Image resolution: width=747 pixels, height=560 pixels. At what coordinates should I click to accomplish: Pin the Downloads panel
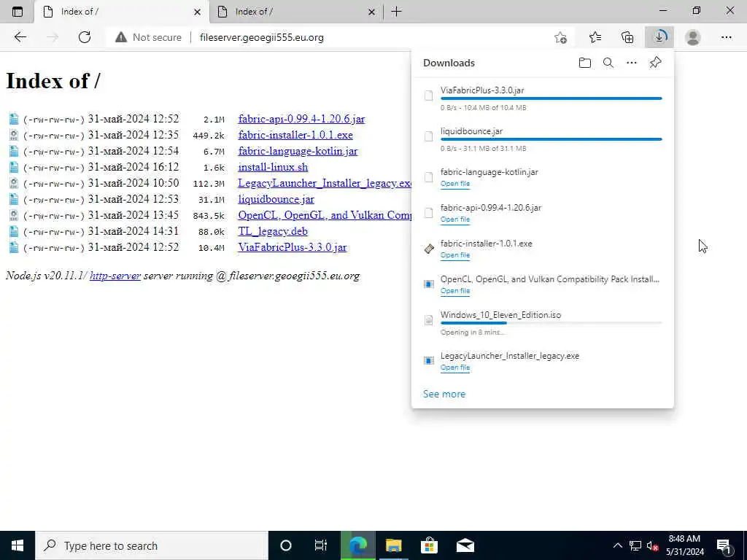pos(655,63)
